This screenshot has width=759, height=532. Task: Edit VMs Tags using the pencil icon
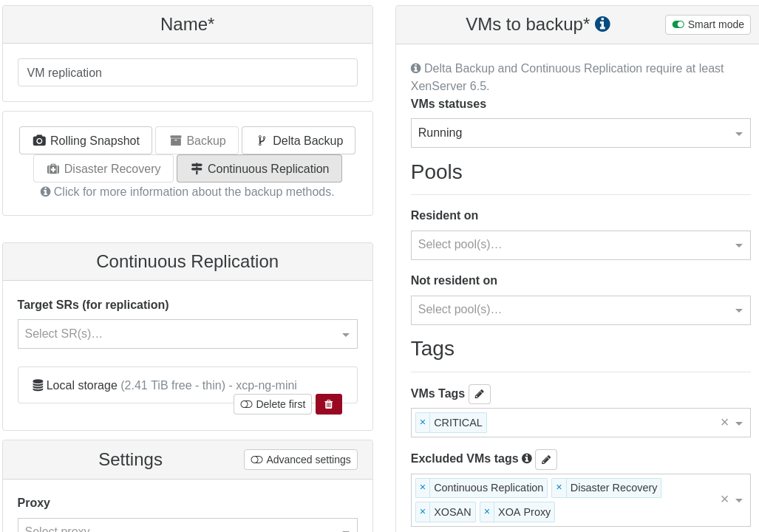[x=479, y=394]
